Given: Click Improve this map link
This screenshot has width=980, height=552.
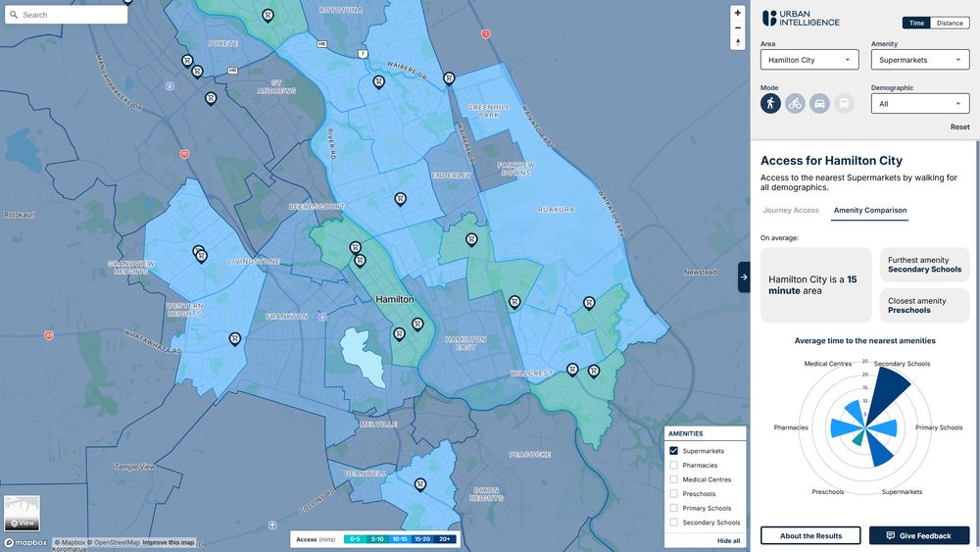Looking at the screenshot, I should coord(169,542).
